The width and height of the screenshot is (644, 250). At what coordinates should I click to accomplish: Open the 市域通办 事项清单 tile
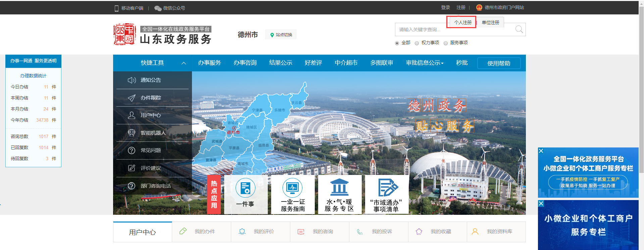coord(387,188)
